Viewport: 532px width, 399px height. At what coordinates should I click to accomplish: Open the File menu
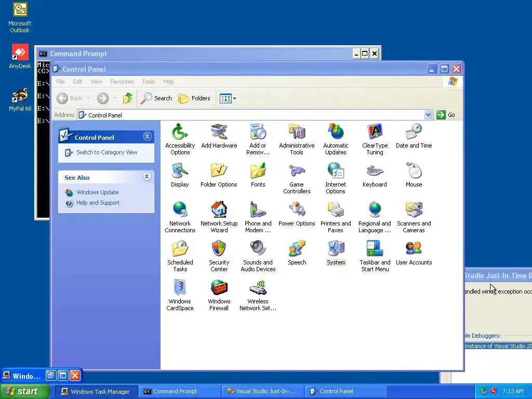pyautogui.click(x=60, y=82)
